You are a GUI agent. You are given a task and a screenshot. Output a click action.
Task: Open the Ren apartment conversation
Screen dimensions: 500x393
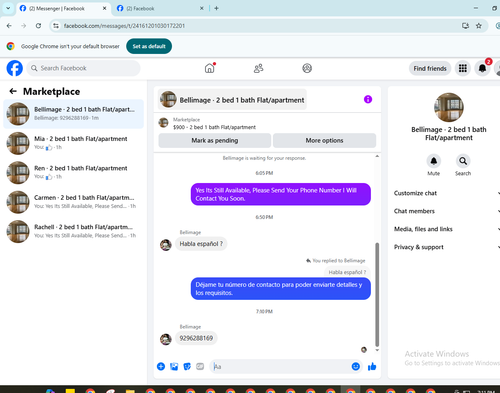(x=73, y=172)
